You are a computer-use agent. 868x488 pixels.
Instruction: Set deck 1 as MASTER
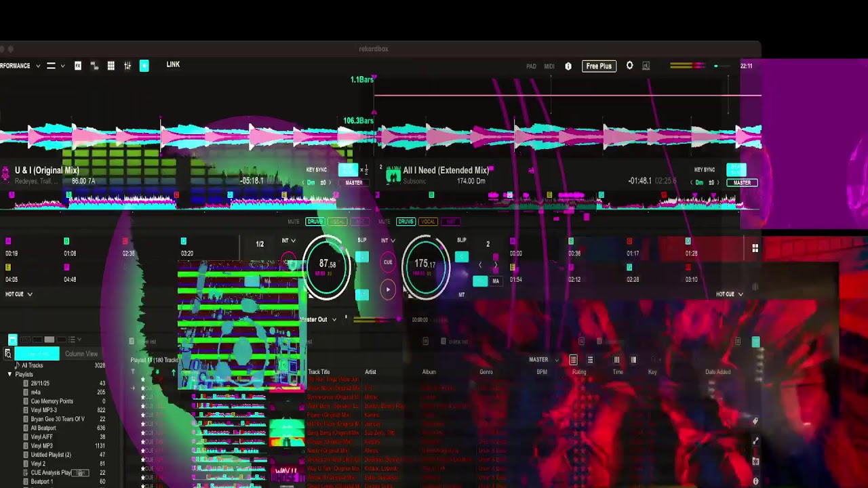(x=354, y=183)
